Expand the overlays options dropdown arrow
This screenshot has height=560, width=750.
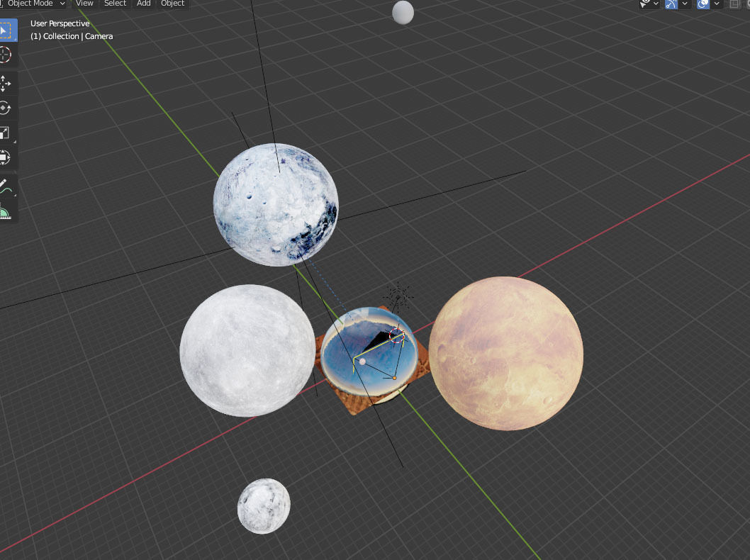717,4
